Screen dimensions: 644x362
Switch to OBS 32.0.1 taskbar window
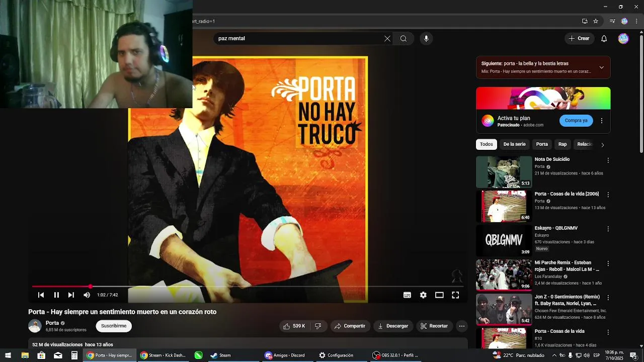[x=395, y=355]
